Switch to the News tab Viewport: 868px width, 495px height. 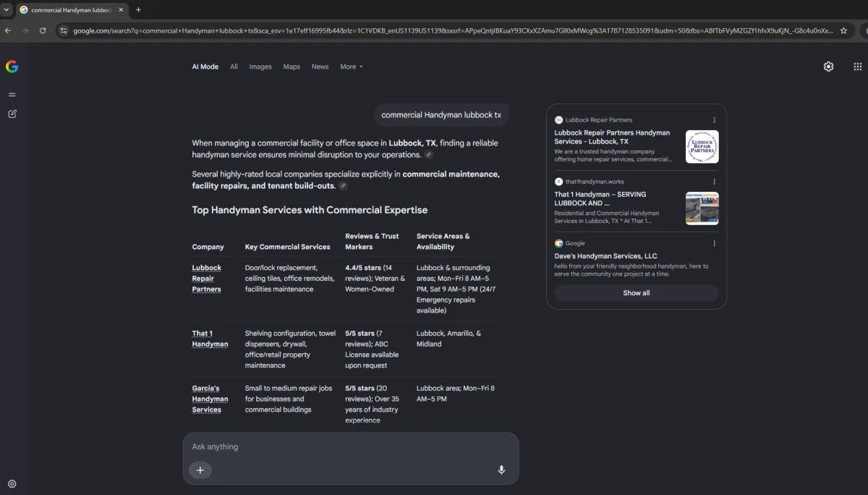point(320,67)
